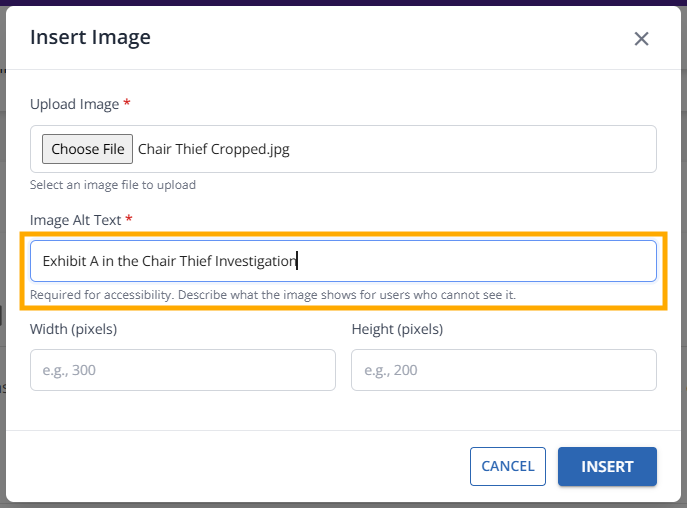This screenshot has width=687, height=508.
Task: Click the red asterisk beside Image Alt Text
Action: pyautogui.click(x=129, y=219)
